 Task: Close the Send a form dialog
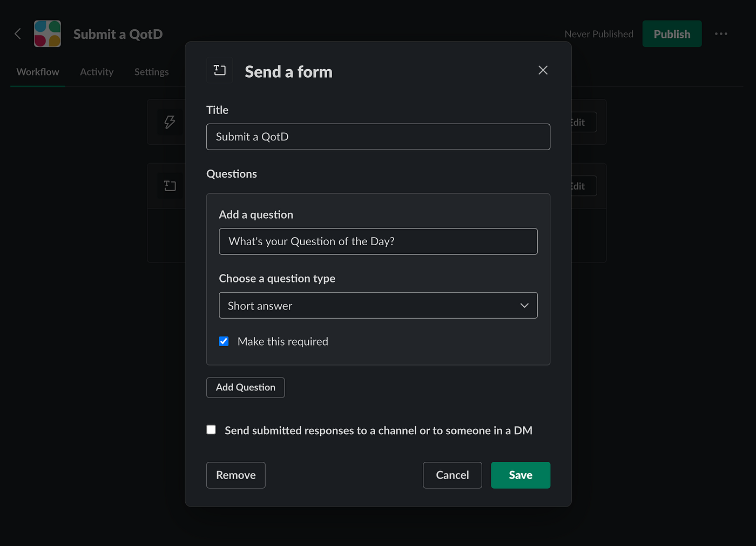click(x=543, y=70)
